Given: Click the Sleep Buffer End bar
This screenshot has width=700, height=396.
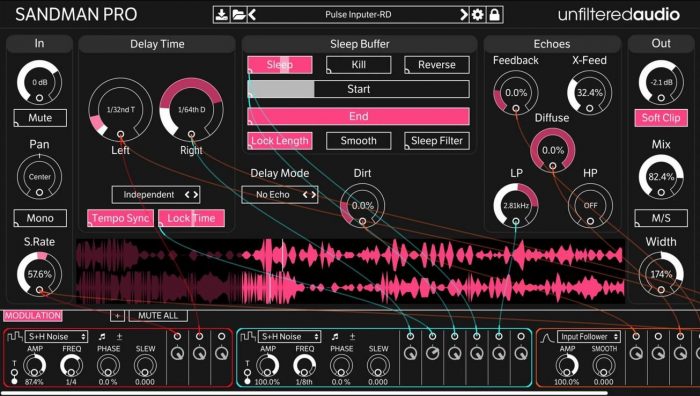Looking at the screenshot, I should coord(358,117).
